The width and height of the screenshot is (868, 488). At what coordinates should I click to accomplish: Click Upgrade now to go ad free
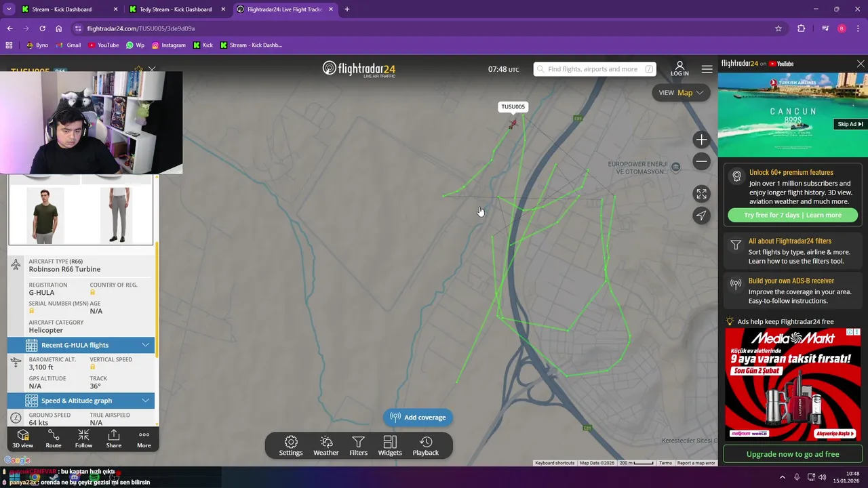click(793, 454)
